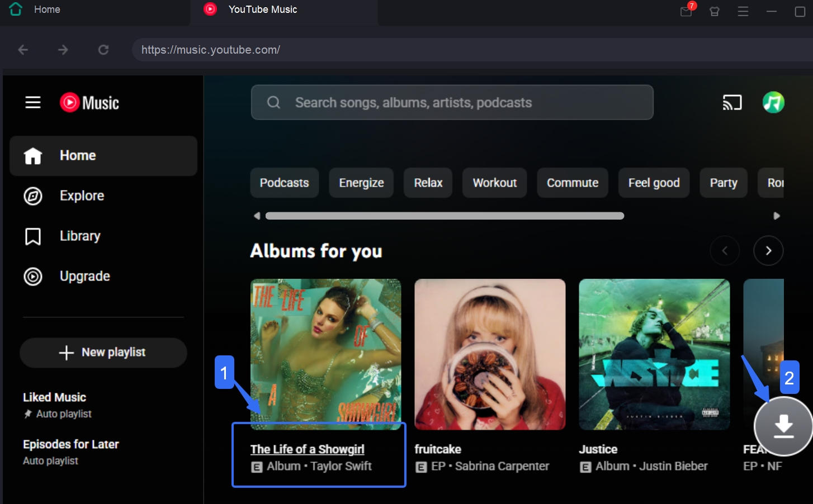Open the Liked Music auto playlist
The width and height of the screenshot is (813, 504).
point(54,397)
